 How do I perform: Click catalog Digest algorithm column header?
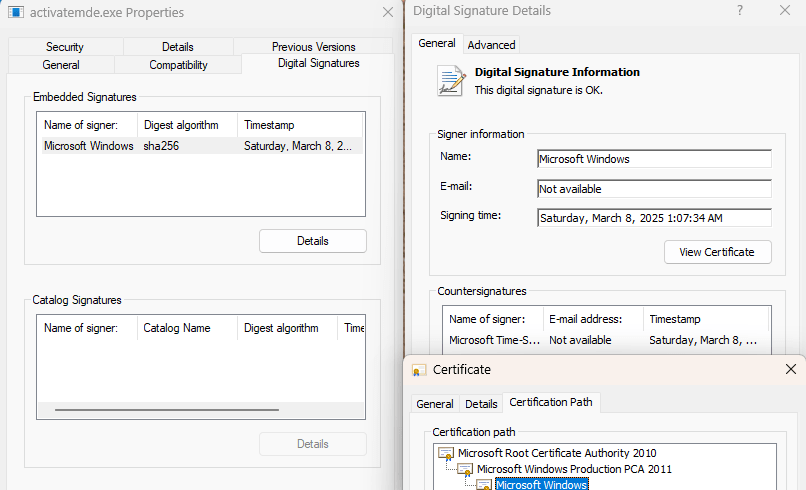[287, 328]
